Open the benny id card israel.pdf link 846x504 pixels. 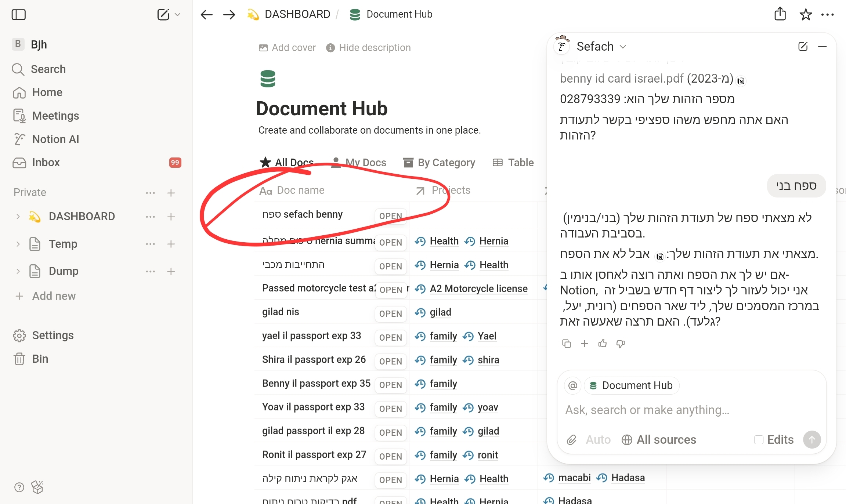click(621, 79)
